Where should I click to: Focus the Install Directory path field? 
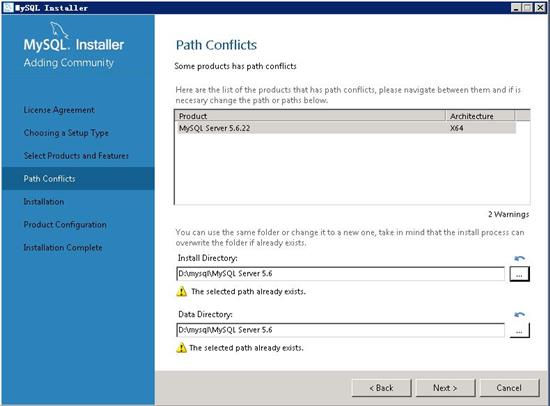[340, 274]
